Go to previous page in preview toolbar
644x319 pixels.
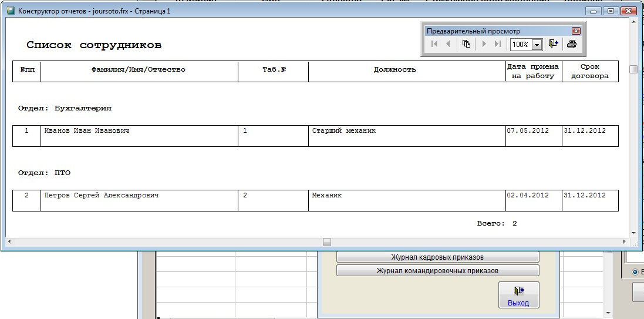click(x=449, y=44)
